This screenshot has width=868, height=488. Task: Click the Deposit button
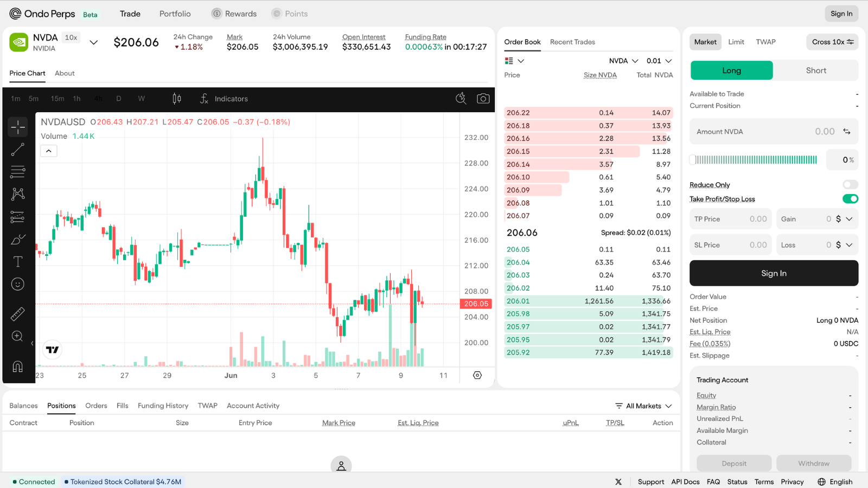pyautogui.click(x=734, y=464)
